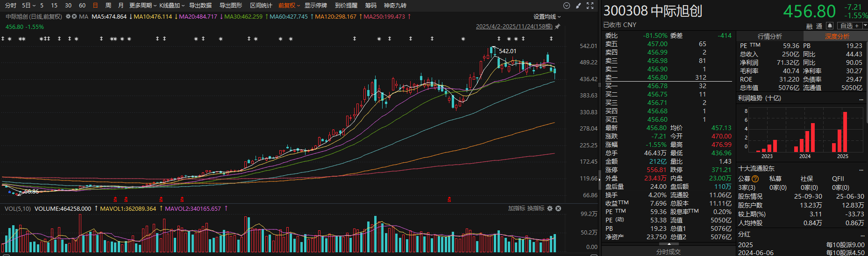The width and height of the screenshot is (868, 256).
Task: Click the paintbrush drawing tool icon
Action: click(578, 6)
